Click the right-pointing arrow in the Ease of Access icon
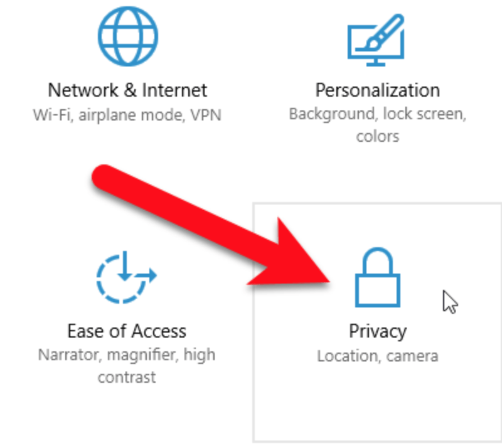 pos(146,275)
